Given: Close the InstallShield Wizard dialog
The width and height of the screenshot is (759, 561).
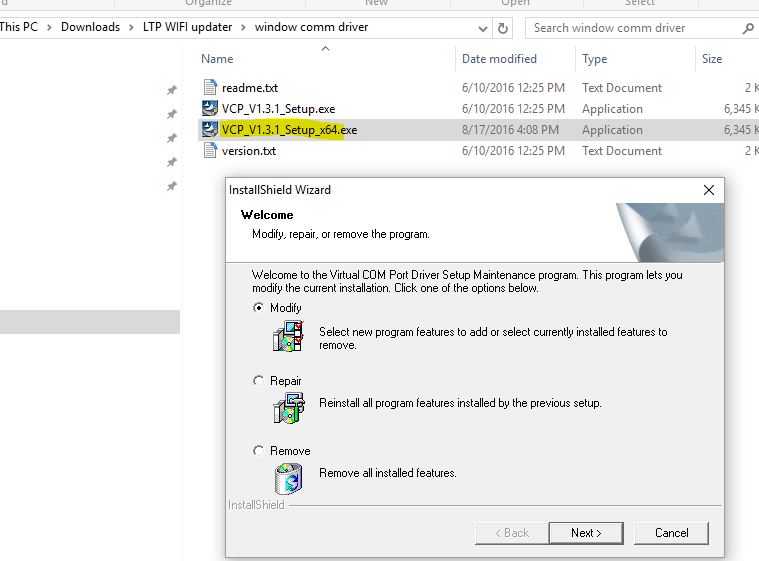Looking at the screenshot, I should (709, 190).
